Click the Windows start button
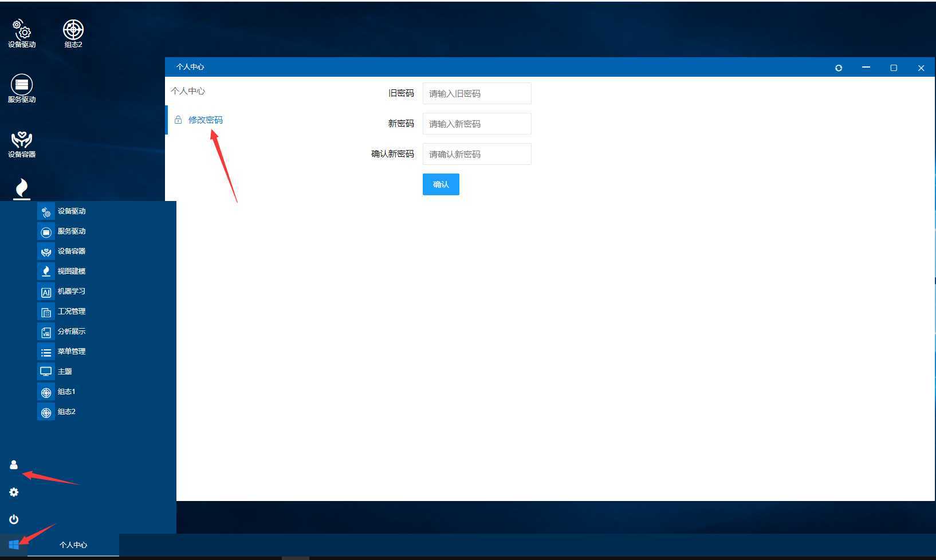 [14, 545]
